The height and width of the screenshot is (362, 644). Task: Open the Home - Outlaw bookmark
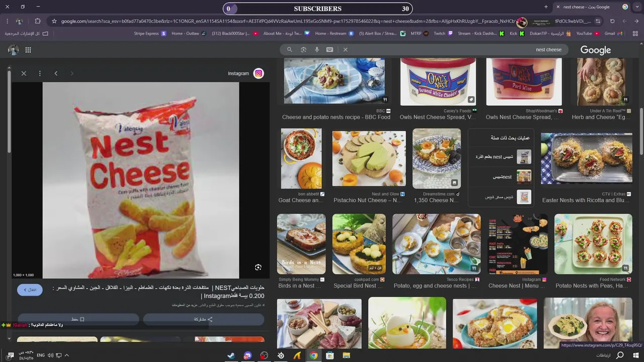click(189, 34)
